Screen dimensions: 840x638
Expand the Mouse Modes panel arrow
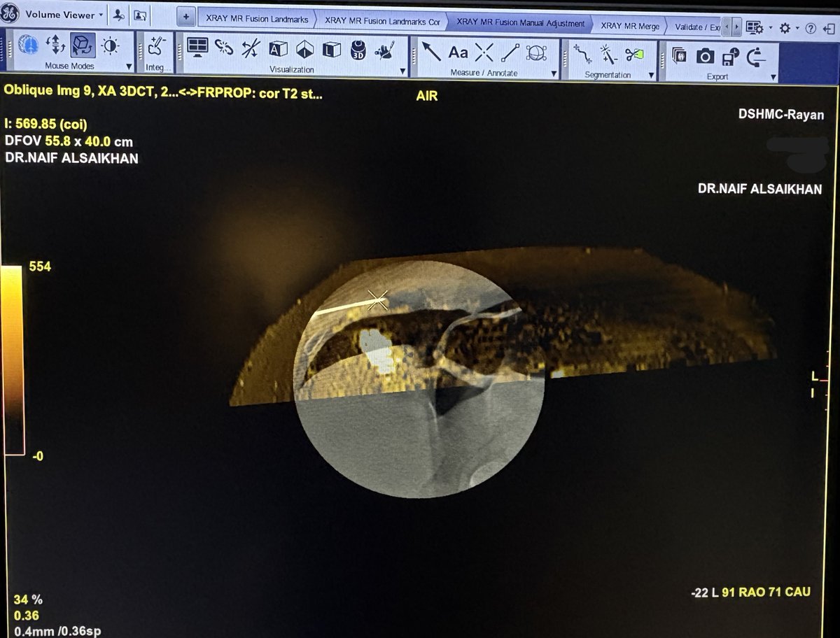point(129,67)
